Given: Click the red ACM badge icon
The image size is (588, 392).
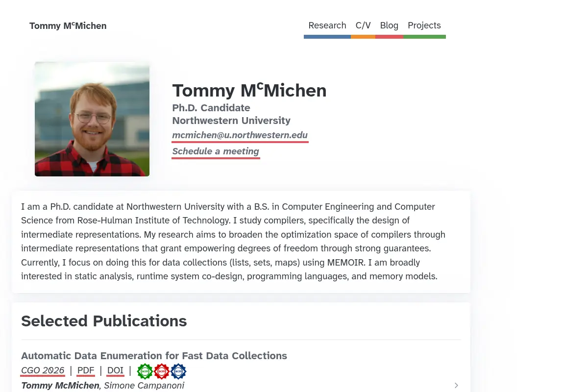Looking at the screenshot, I should 162,371.
